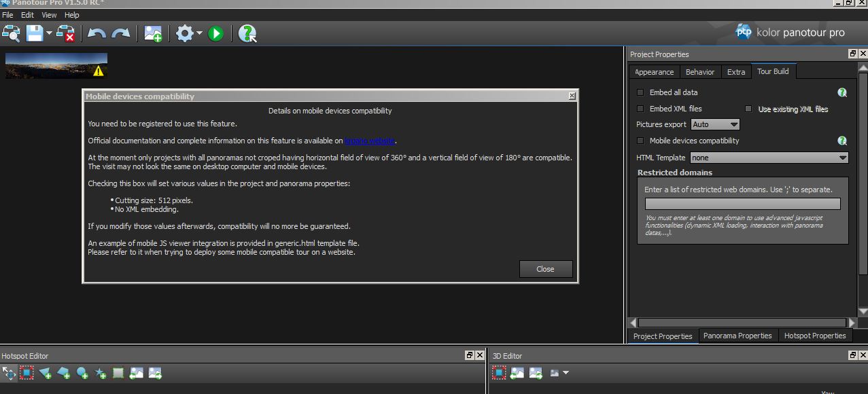Open help for Embed all data option
This screenshot has width=868, height=394.
tap(842, 92)
